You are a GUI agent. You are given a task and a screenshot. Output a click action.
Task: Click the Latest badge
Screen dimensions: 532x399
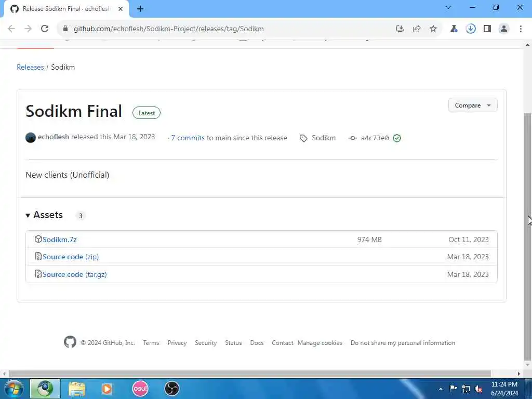[147, 113]
